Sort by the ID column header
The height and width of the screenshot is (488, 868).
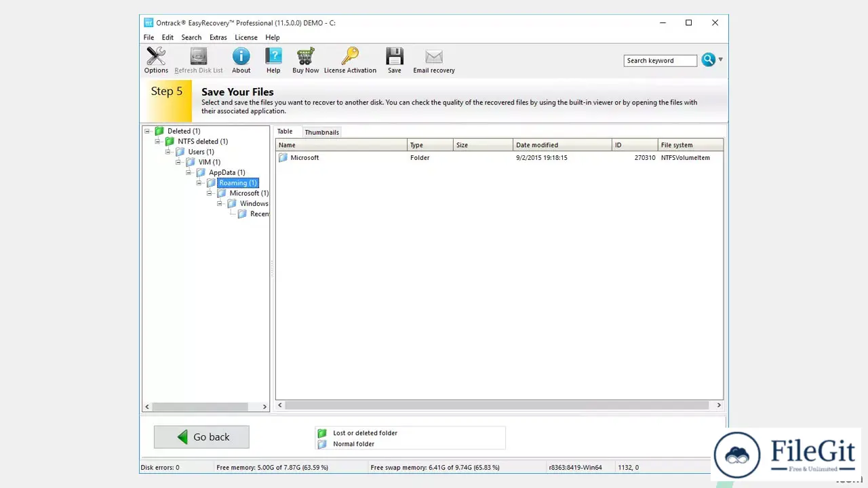point(635,145)
